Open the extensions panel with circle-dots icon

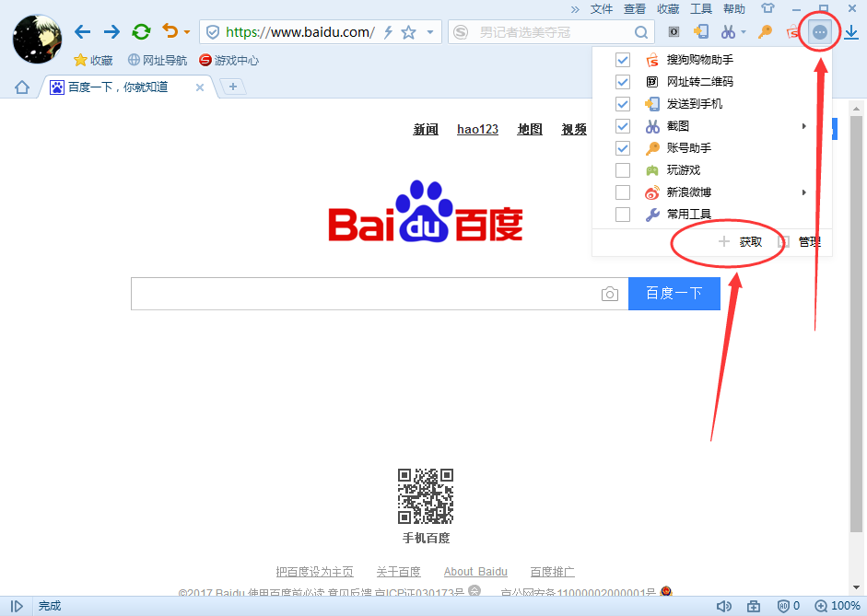[x=819, y=31]
